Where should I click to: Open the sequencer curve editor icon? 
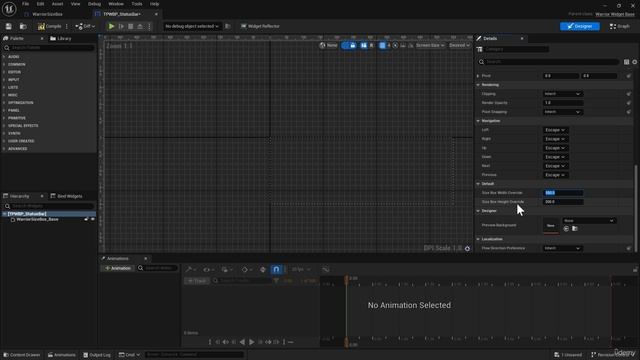325,269
